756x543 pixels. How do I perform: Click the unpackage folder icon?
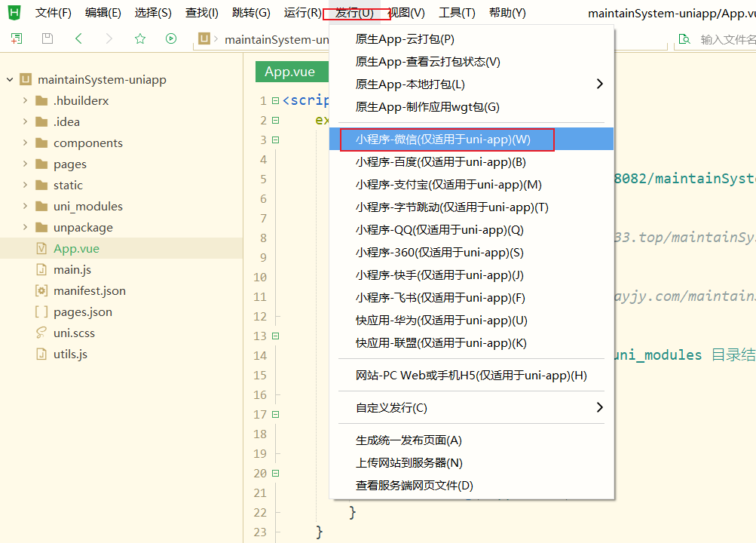point(42,227)
